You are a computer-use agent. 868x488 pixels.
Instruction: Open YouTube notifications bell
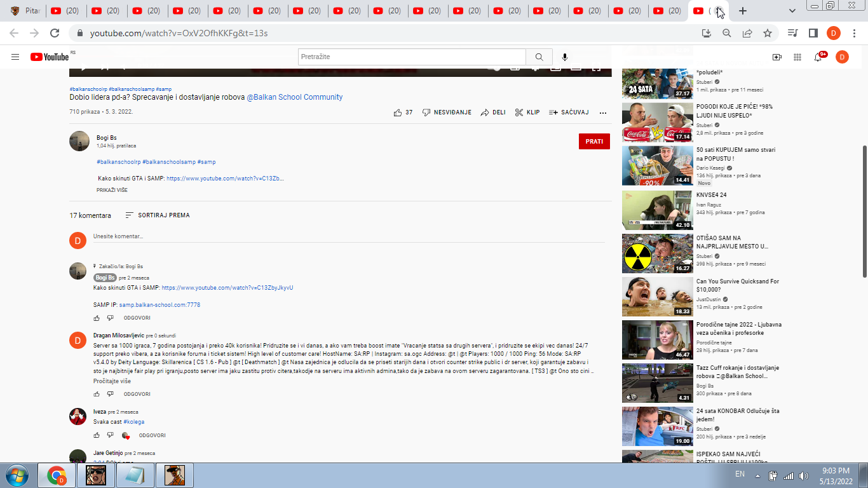click(818, 57)
